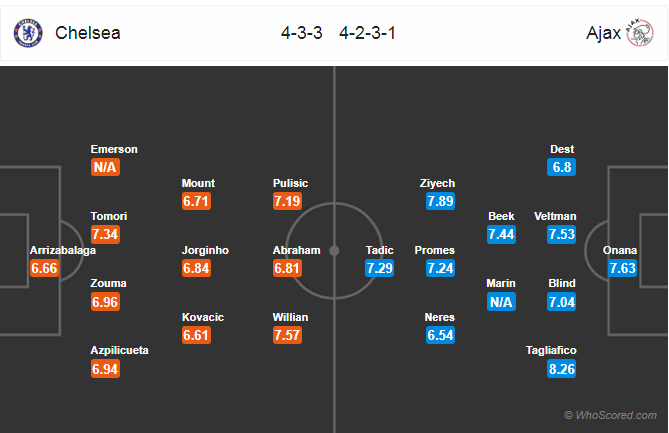Open Pulisic's player name
Image resolution: width=669 pixels, height=433 pixels.
coord(290,183)
